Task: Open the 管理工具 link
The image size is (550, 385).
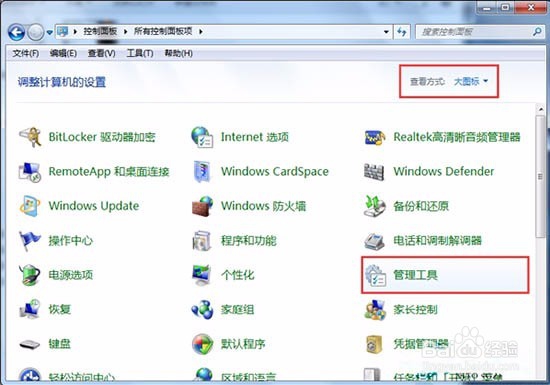Action: pos(415,275)
